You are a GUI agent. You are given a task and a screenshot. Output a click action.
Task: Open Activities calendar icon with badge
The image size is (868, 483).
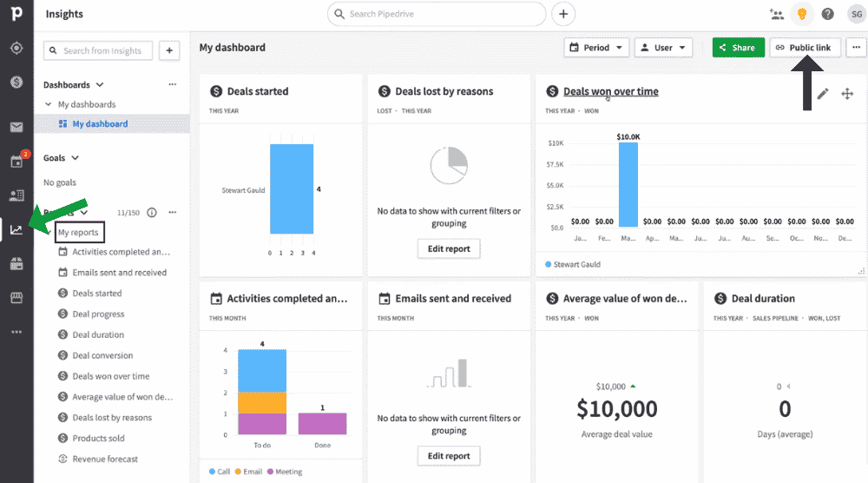17,162
